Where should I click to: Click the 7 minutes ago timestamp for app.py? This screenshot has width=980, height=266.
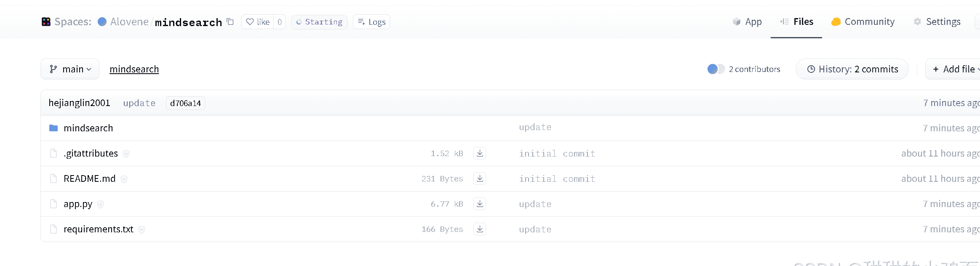[951, 204]
